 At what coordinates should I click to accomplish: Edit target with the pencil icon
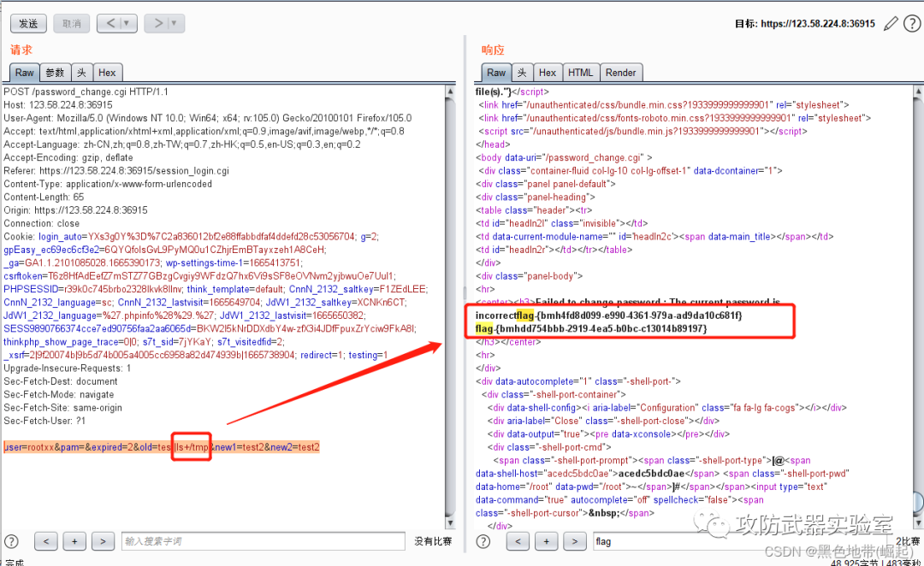click(x=891, y=24)
